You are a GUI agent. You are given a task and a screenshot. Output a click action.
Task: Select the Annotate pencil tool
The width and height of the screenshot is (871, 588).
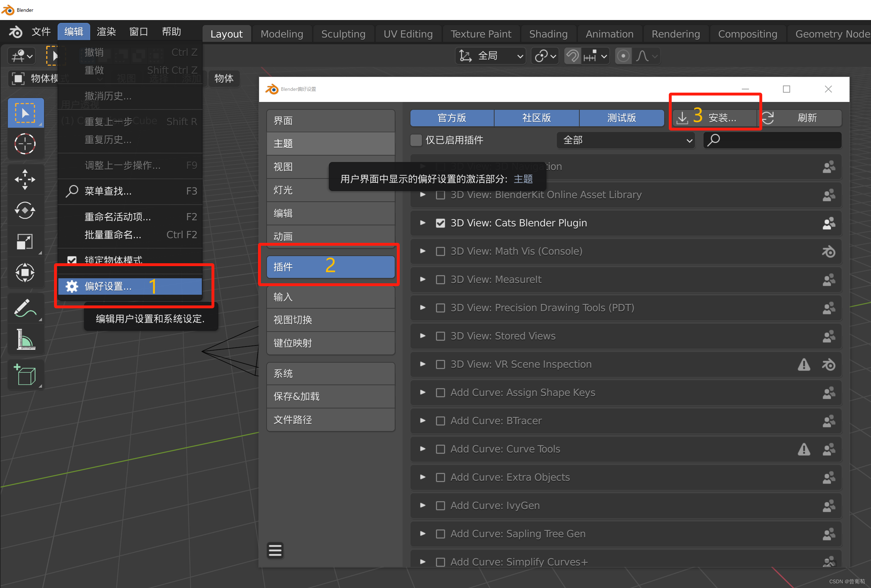(25, 308)
